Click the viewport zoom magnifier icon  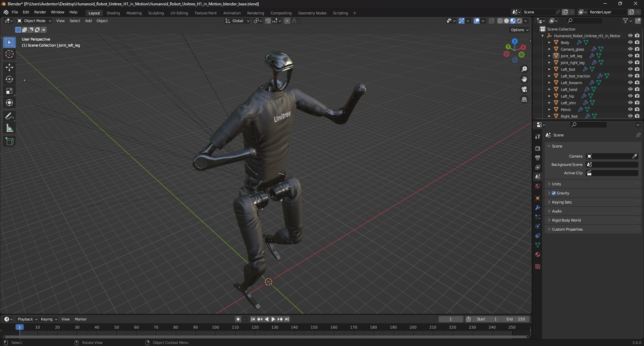click(524, 69)
